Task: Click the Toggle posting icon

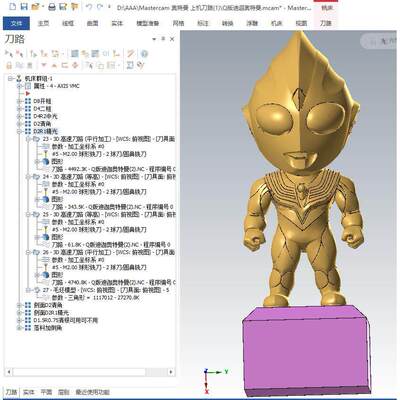Action: point(30,65)
